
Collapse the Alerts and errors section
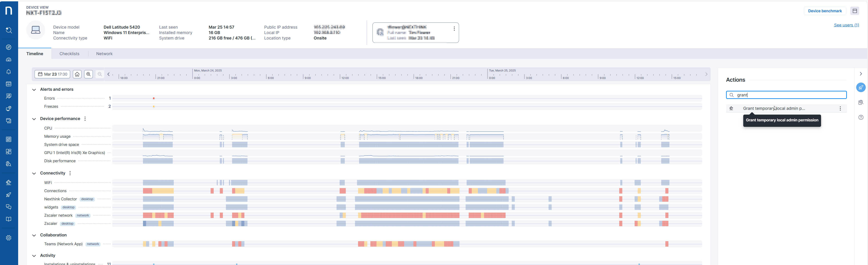34,90
